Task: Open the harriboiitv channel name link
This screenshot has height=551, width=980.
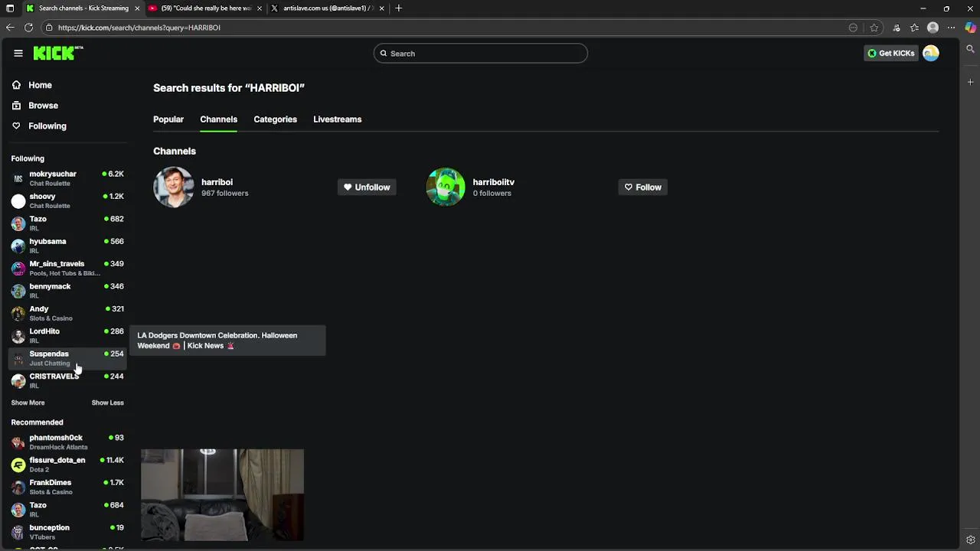Action: pos(493,182)
